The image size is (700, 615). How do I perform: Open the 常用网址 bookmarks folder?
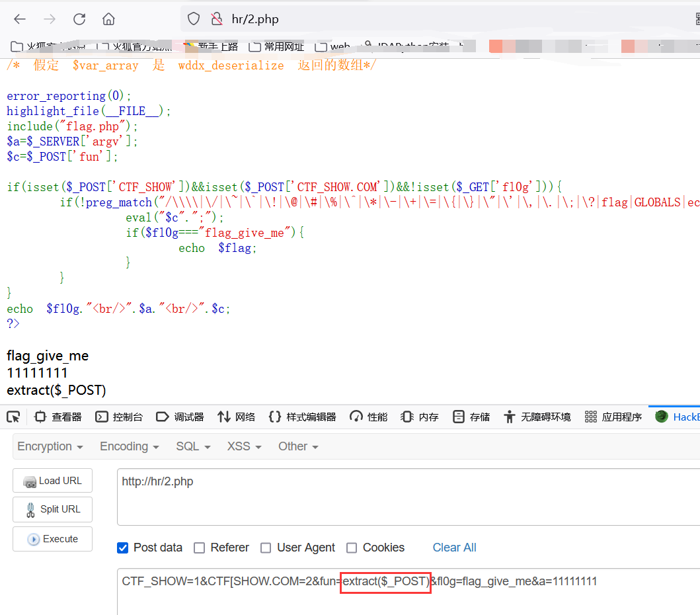[x=276, y=46]
